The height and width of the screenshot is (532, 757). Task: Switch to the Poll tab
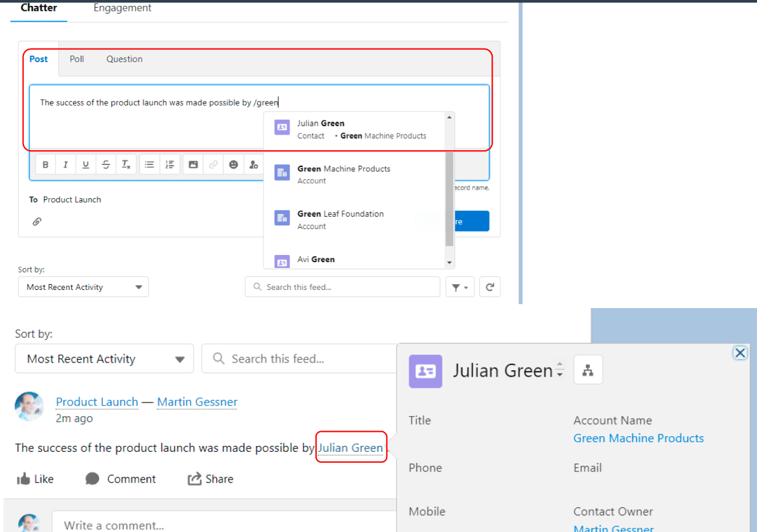click(77, 59)
